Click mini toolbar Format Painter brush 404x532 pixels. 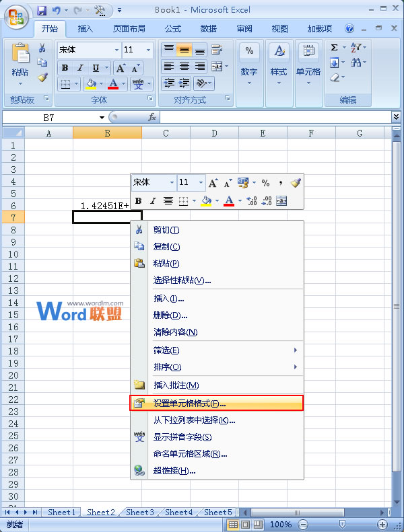tap(296, 183)
